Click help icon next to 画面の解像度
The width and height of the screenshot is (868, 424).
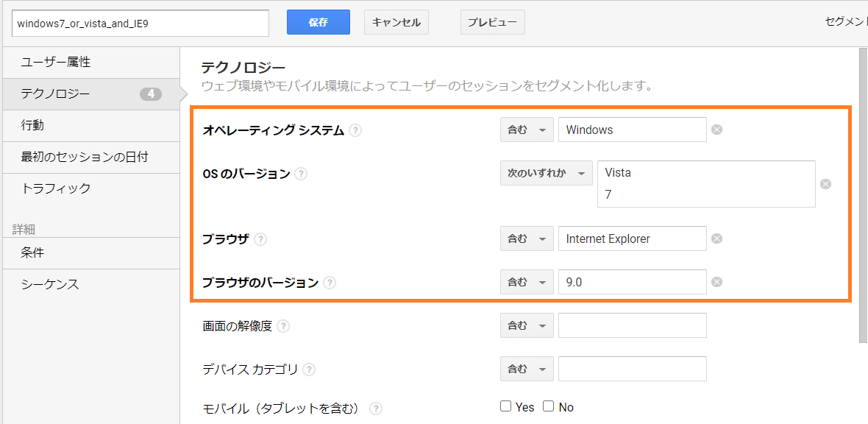click(x=283, y=326)
